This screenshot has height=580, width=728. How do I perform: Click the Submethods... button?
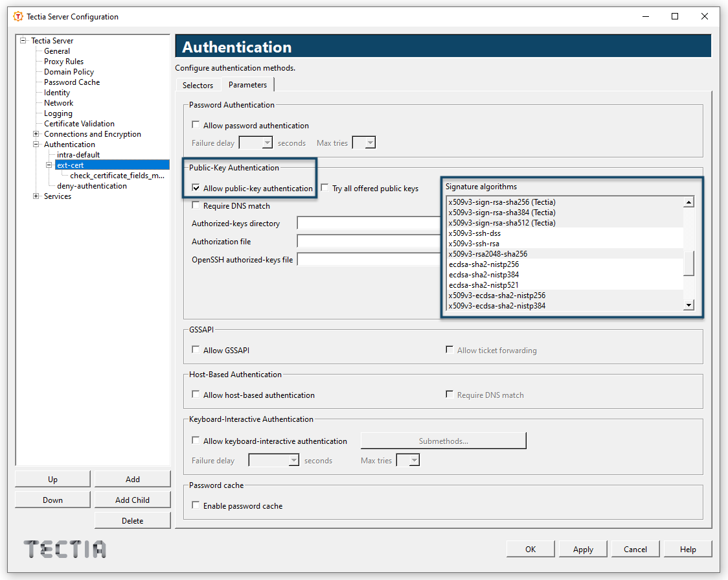point(444,441)
